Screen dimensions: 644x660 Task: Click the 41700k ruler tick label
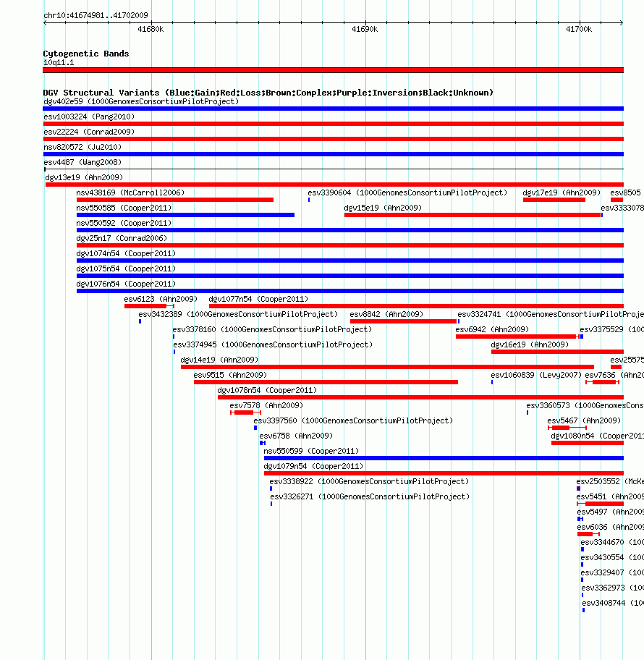[x=579, y=29]
